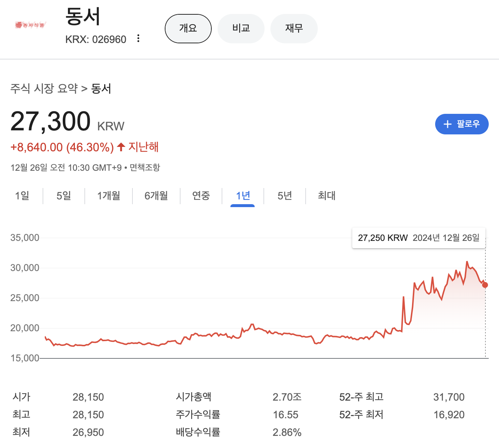Select the 개요 overview tab
The image size is (499, 448).
pos(188,29)
